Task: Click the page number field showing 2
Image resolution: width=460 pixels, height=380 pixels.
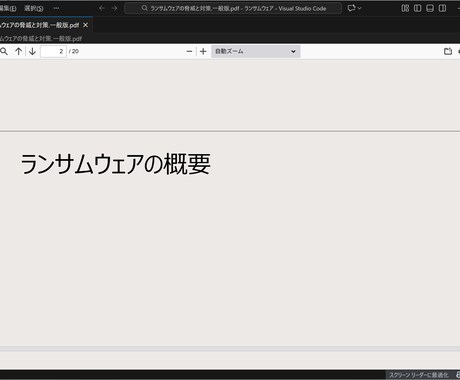Action: click(x=53, y=51)
